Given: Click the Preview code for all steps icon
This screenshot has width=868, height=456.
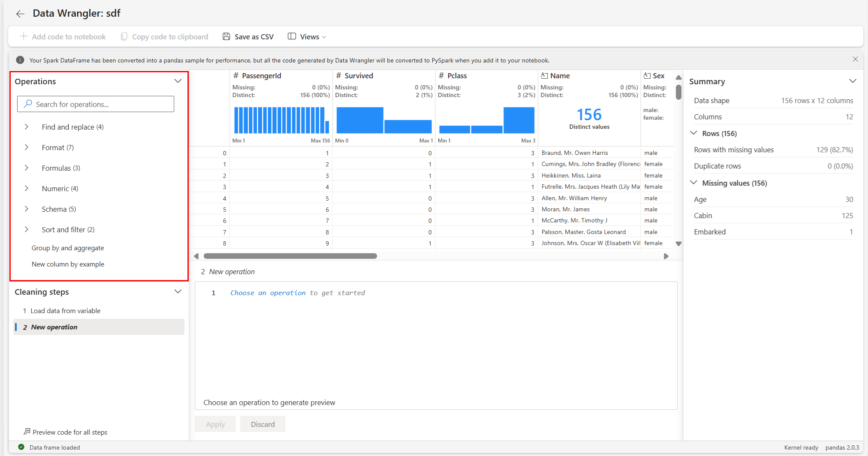Looking at the screenshot, I should tap(27, 432).
